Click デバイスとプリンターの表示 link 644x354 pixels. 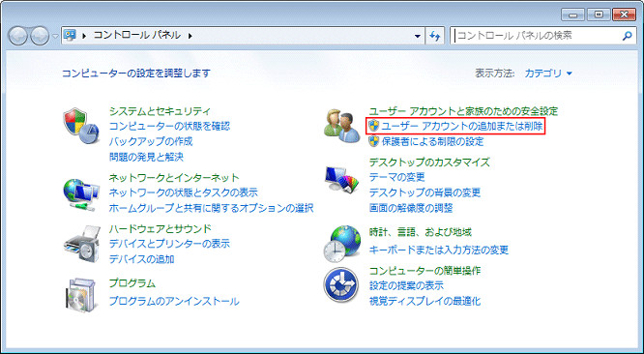tap(169, 244)
